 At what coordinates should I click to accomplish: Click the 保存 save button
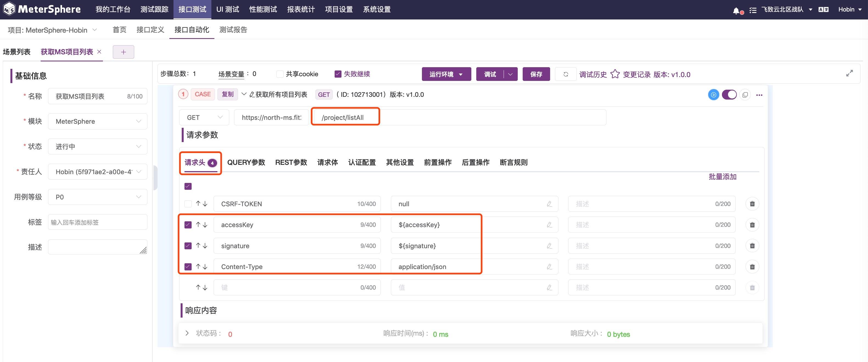click(x=536, y=74)
